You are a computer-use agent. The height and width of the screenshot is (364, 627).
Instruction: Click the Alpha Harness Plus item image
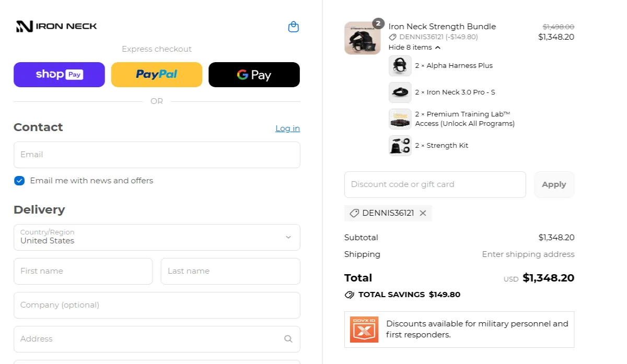pos(400,66)
